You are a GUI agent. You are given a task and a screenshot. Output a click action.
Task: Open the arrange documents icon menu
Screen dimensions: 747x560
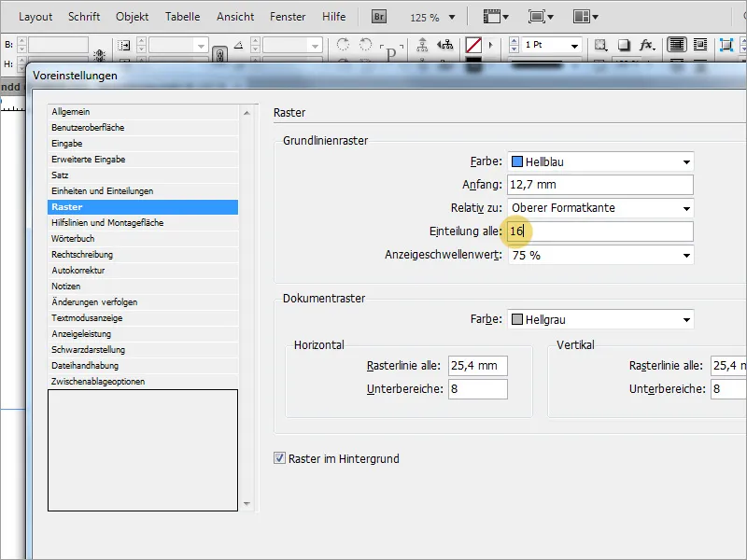[585, 17]
